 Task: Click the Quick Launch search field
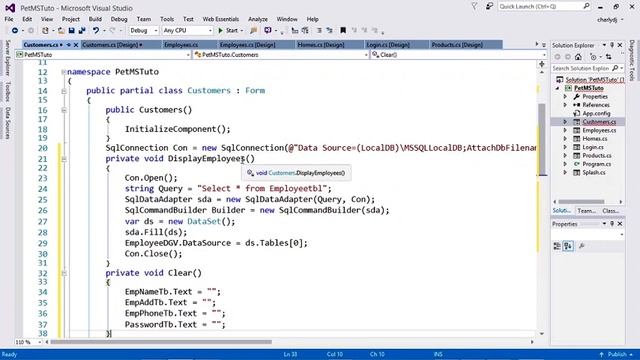point(544,7)
